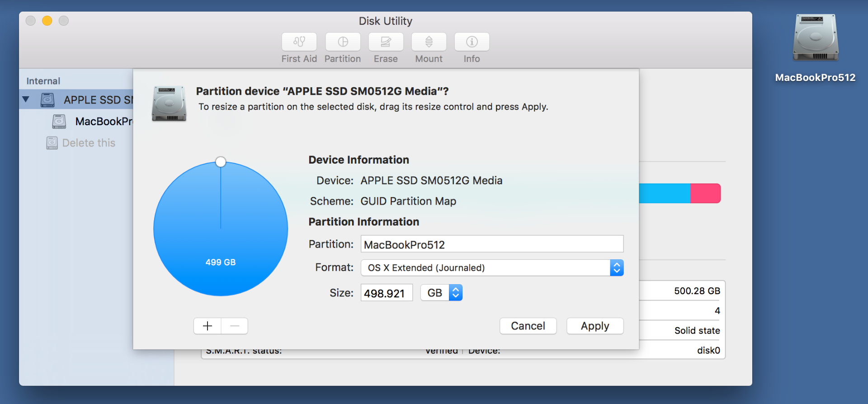Click the Apply button
Screen dimensions: 868x404
[595, 326]
